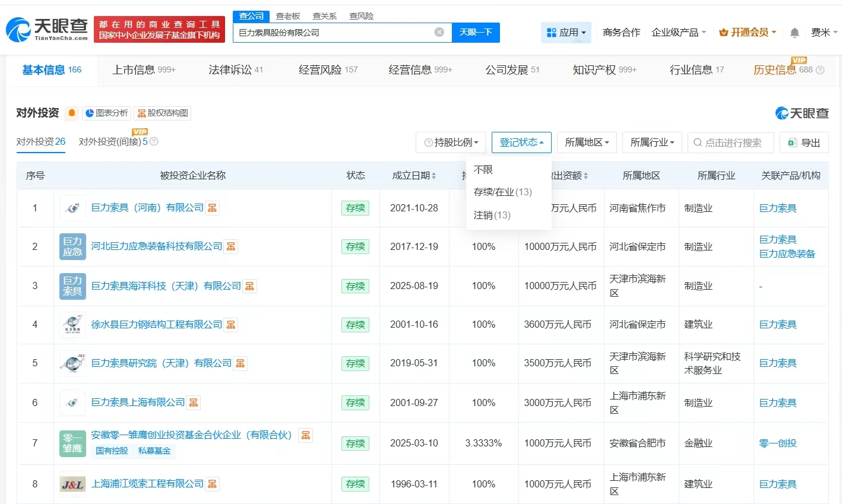Switch to 上市信息 tab
Image resolution: width=842 pixels, height=504 pixels.
[144, 70]
